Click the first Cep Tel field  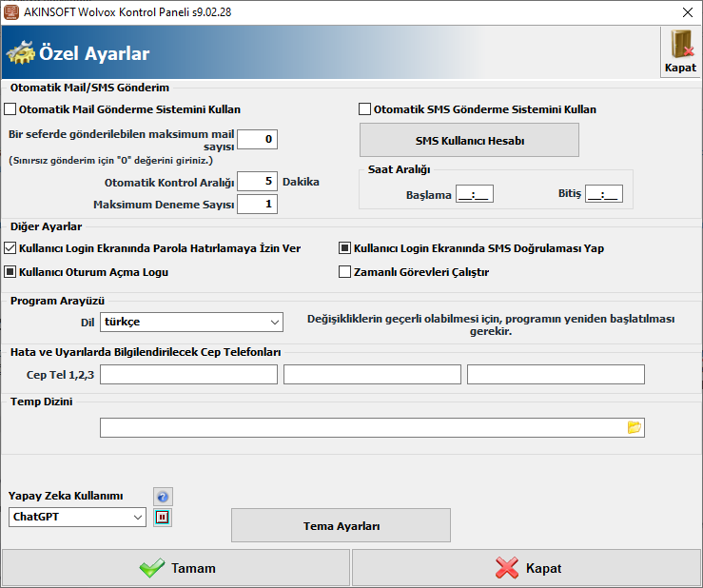tap(188, 375)
